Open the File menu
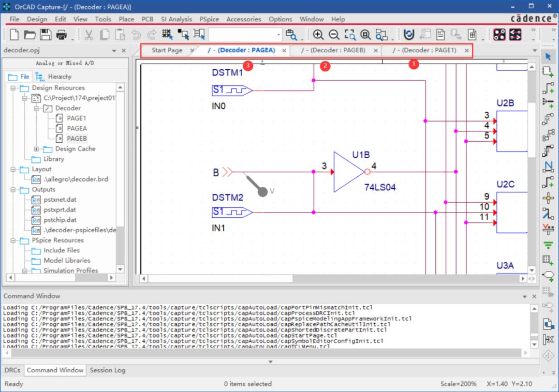The height and width of the screenshot is (392, 559). click(14, 19)
